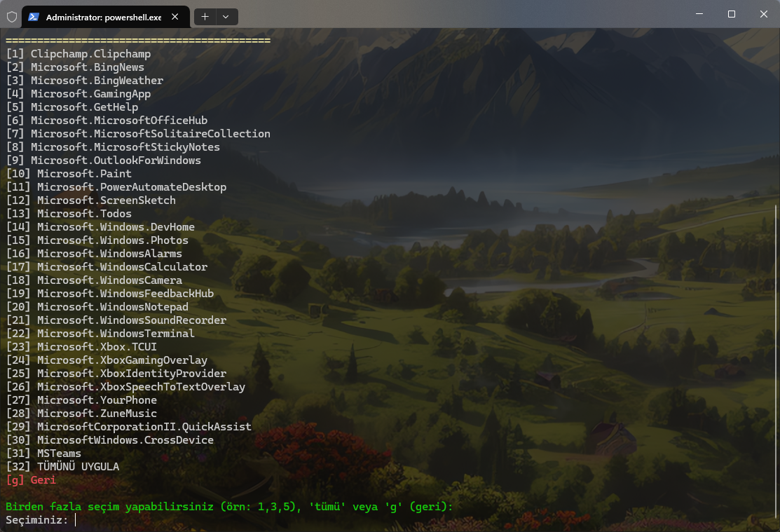Viewport: 780px width, 532px height.
Task: Click the vertical scrollbar thumb
Action: [x=776, y=362]
